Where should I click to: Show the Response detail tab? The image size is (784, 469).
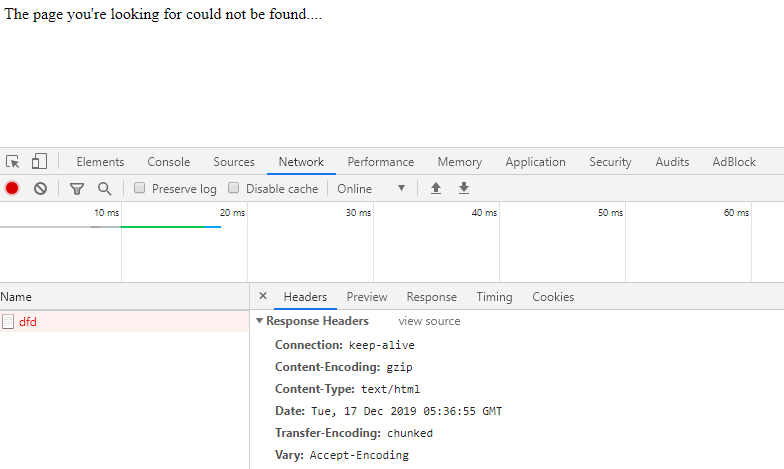pos(432,296)
